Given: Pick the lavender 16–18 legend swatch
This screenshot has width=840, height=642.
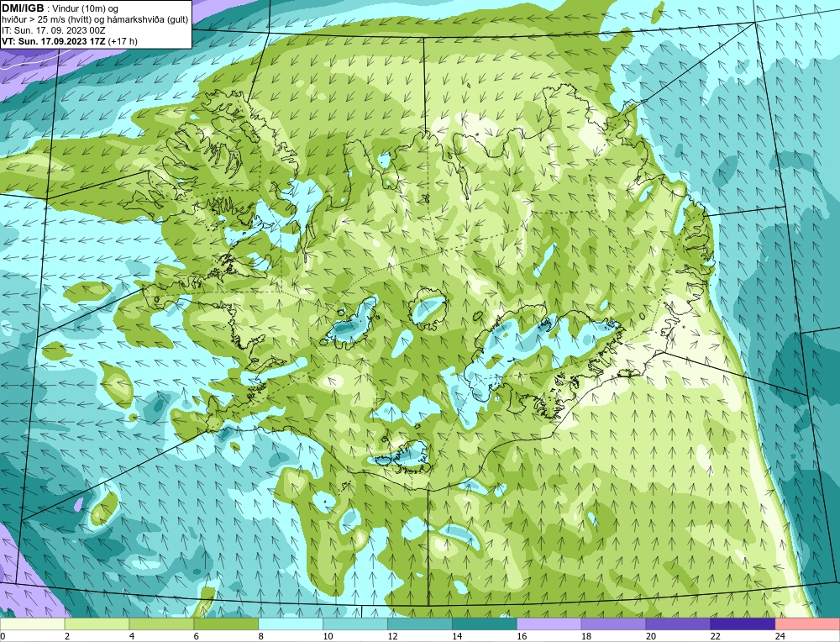Looking at the screenshot, I should pos(549,624).
